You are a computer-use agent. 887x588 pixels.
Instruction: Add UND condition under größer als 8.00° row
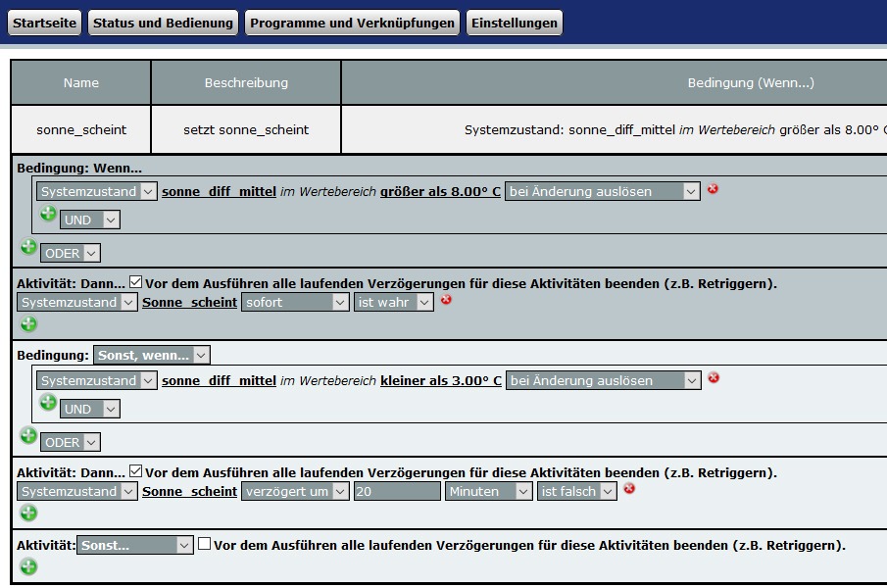(48, 214)
